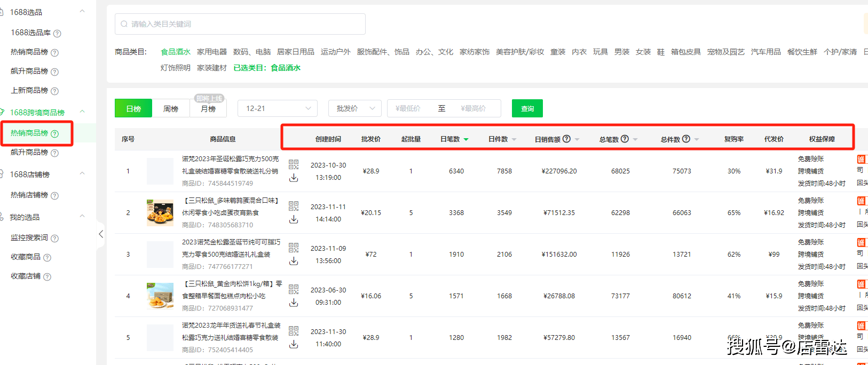Click the magnifier icon in category search

(124, 24)
